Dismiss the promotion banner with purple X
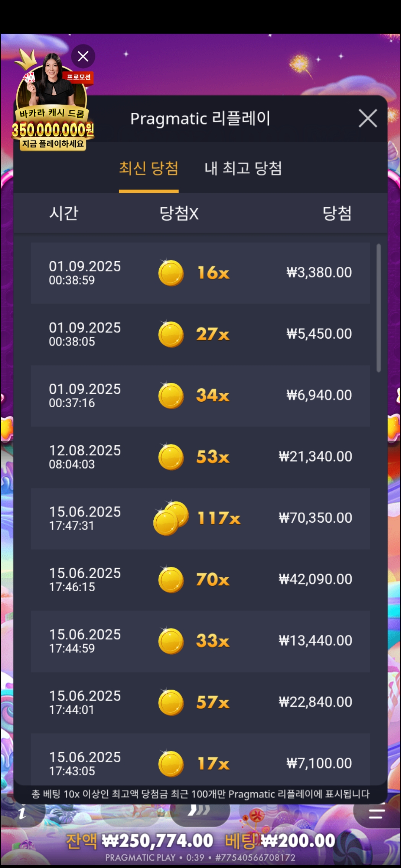 click(x=83, y=56)
